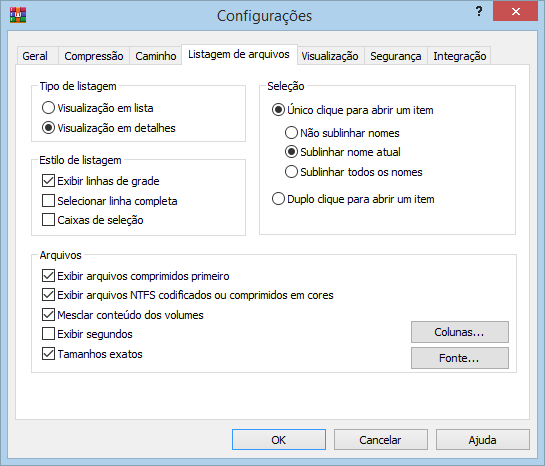
Task: Click the Fonte... button
Action: (459, 358)
